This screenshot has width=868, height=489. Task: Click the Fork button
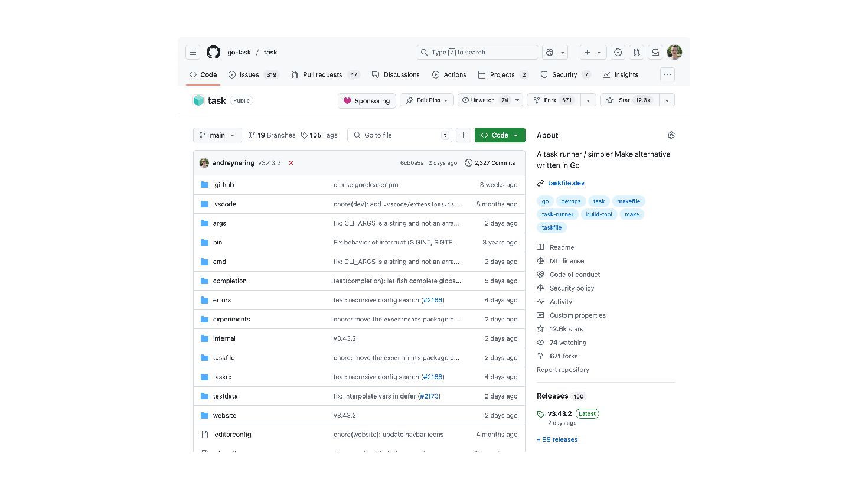[x=553, y=100]
